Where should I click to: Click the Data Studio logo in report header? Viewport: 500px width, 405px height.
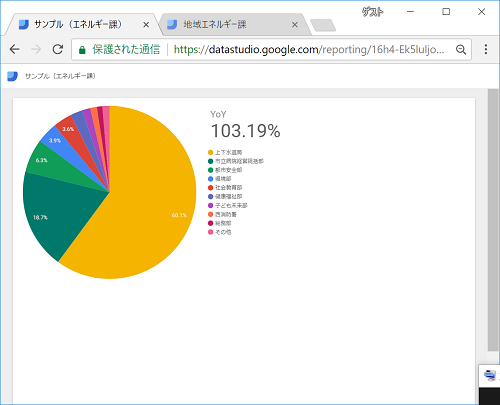(12, 76)
